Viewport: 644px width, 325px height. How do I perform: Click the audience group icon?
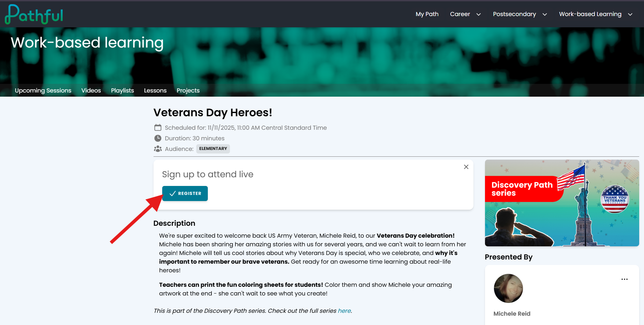(x=158, y=149)
